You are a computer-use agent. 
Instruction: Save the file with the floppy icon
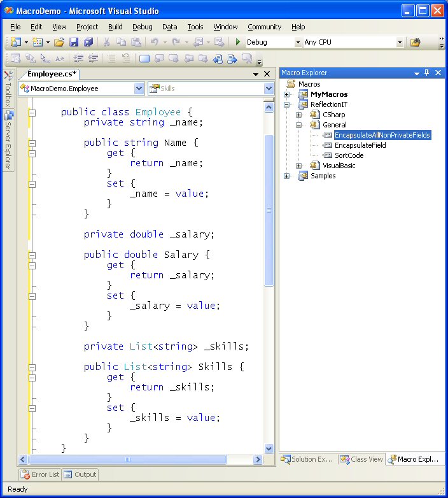click(74, 42)
